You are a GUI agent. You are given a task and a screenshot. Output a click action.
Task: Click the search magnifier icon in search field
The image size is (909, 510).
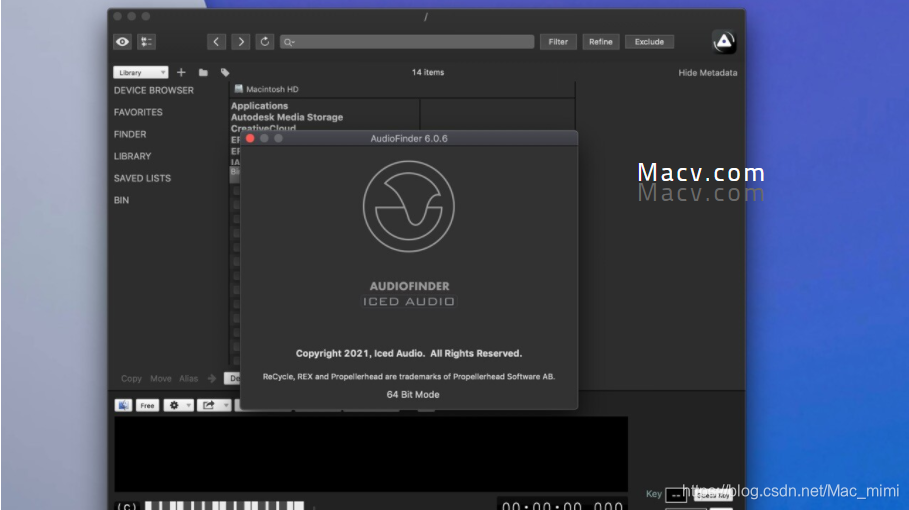pos(288,42)
